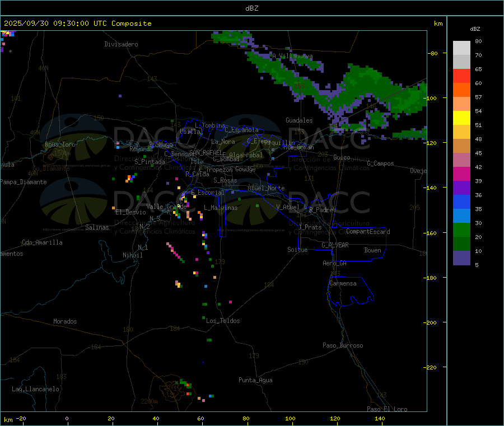Click the 100 km x-axis tick label
The height and width of the screenshot is (426, 504).
tap(290, 419)
